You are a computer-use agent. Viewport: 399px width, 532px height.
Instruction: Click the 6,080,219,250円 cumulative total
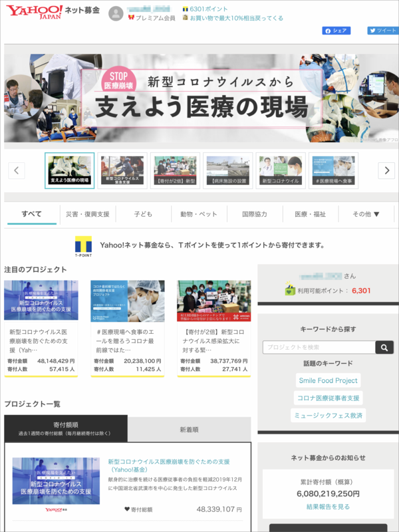[x=328, y=493]
